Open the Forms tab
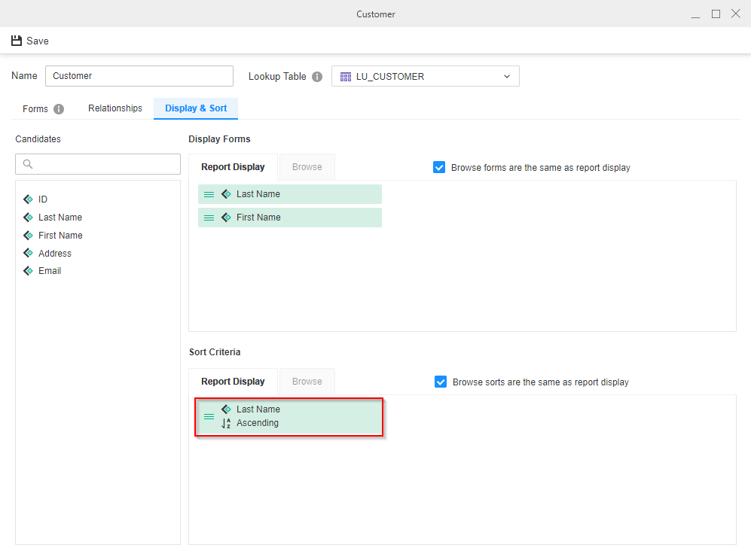Image resolution: width=751 pixels, height=560 pixels. tap(35, 109)
